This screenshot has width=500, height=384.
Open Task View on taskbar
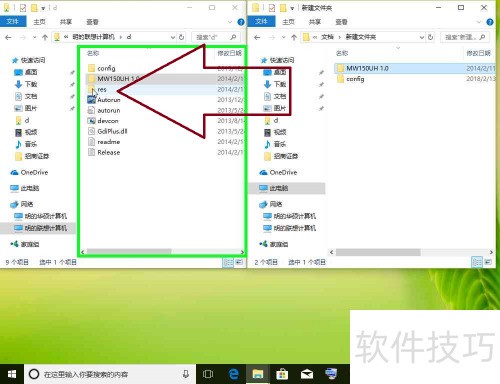[x=208, y=374]
